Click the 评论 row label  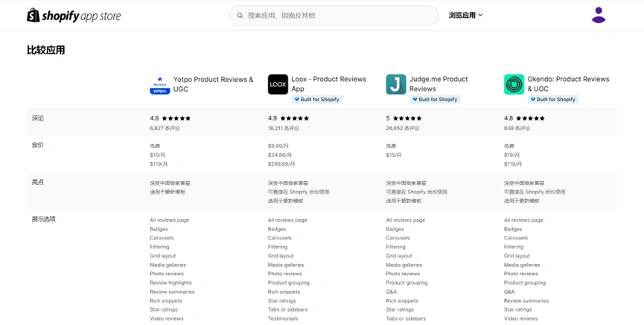[38, 118]
